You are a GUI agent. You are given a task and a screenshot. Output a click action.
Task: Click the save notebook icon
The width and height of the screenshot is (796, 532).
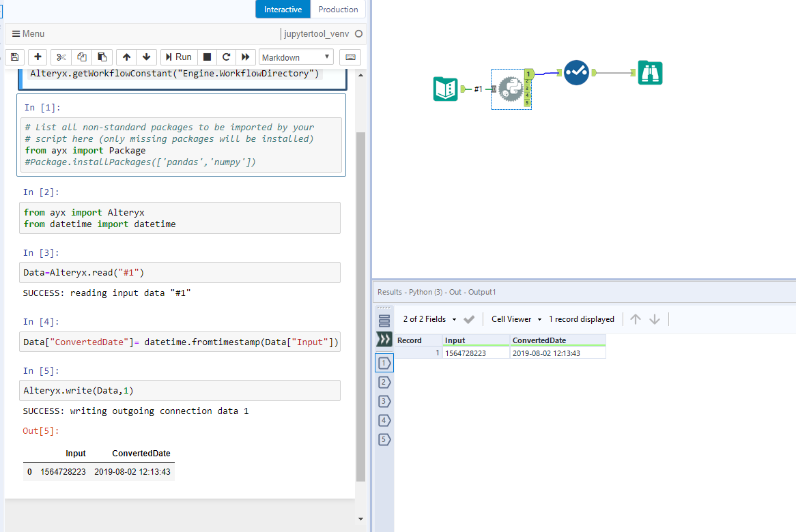(x=14, y=57)
